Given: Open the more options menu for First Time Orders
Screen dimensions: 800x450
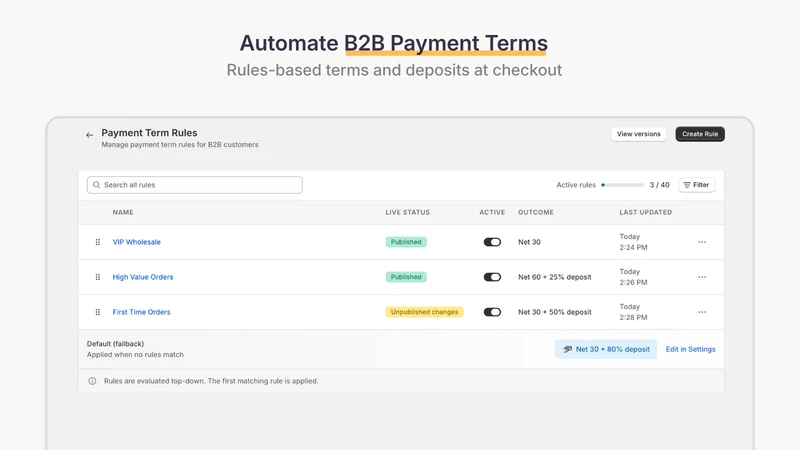Looking at the screenshot, I should [702, 312].
